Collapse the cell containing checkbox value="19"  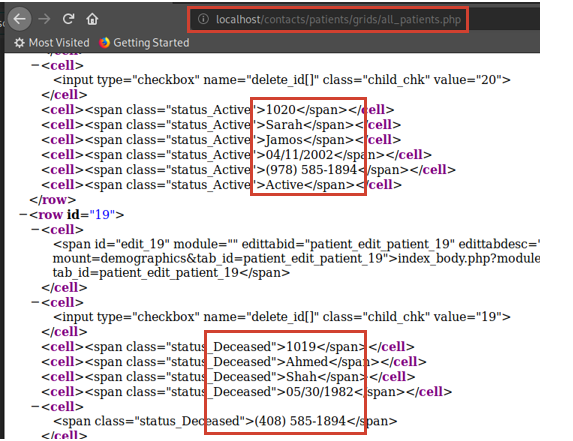pyautogui.click(x=35, y=302)
